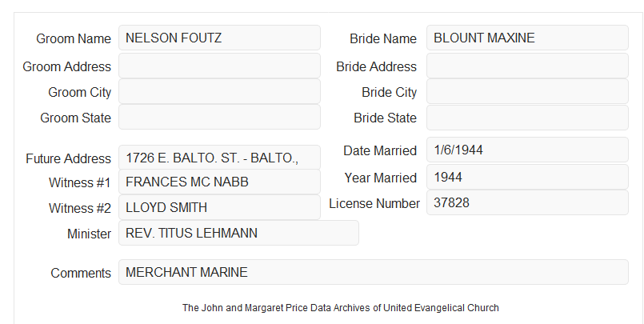The width and height of the screenshot is (644, 324).
Task: Select the Groom City text box
Action: (x=219, y=91)
